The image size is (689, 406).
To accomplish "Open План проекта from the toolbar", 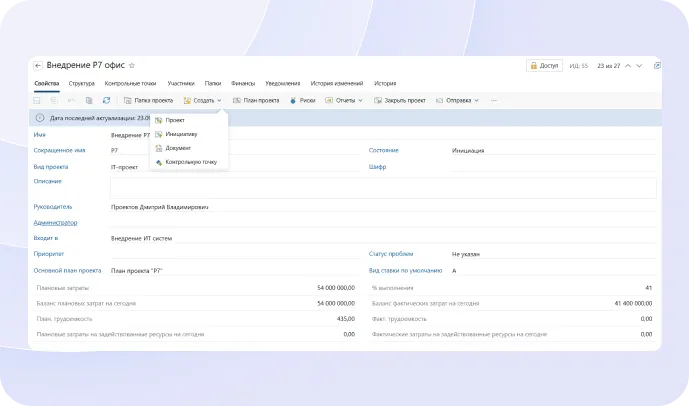I will click(x=256, y=101).
